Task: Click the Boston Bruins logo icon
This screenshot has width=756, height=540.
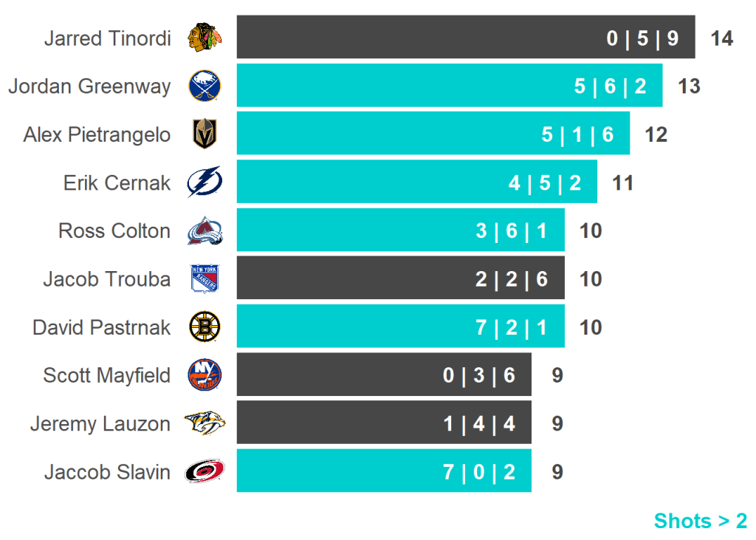Action: pos(205,327)
